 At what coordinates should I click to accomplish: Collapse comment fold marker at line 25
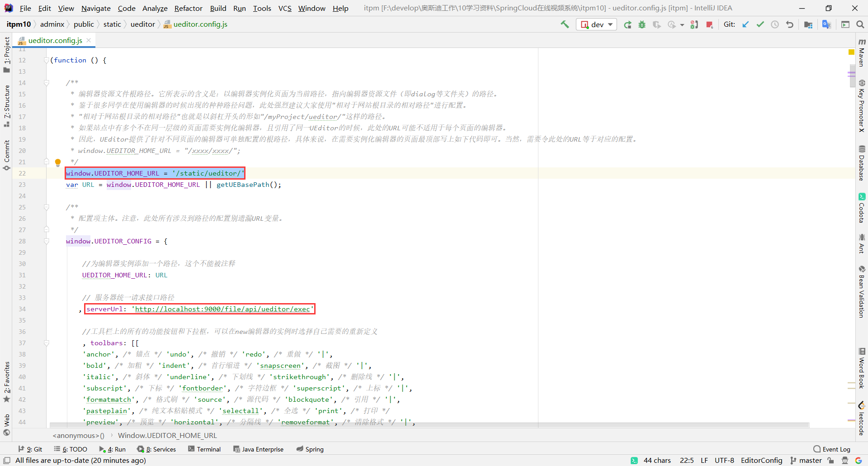click(x=46, y=207)
